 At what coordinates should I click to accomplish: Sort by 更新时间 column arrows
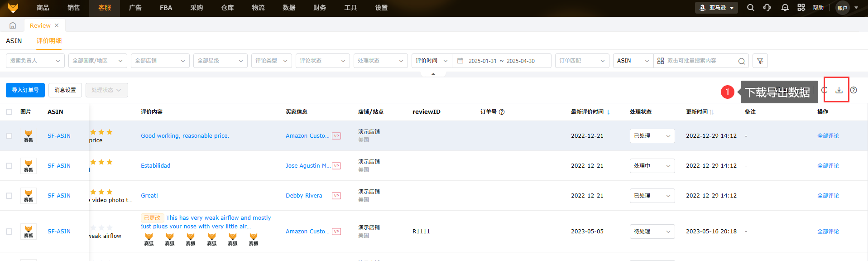pos(712,112)
